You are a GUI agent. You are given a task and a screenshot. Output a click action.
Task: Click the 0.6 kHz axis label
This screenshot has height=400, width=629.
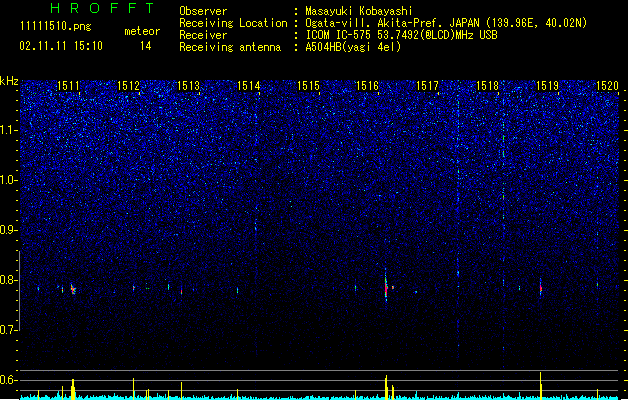pos(9,380)
